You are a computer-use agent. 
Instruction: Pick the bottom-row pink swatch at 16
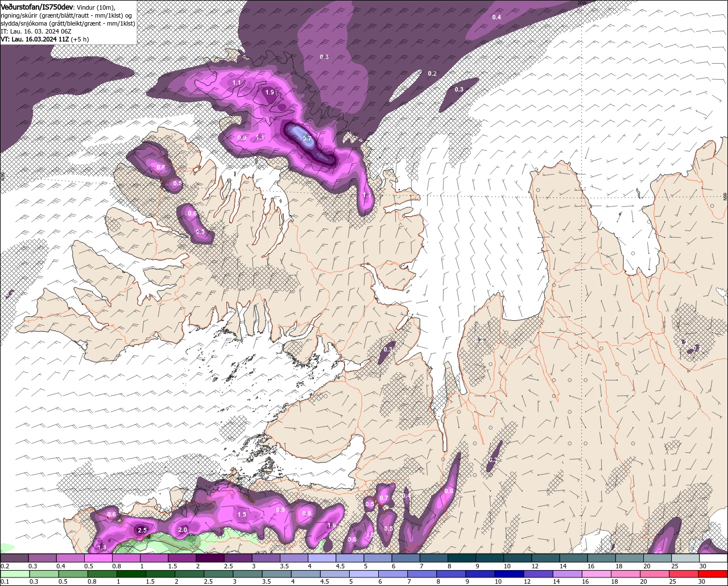click(x=597, y=574)
